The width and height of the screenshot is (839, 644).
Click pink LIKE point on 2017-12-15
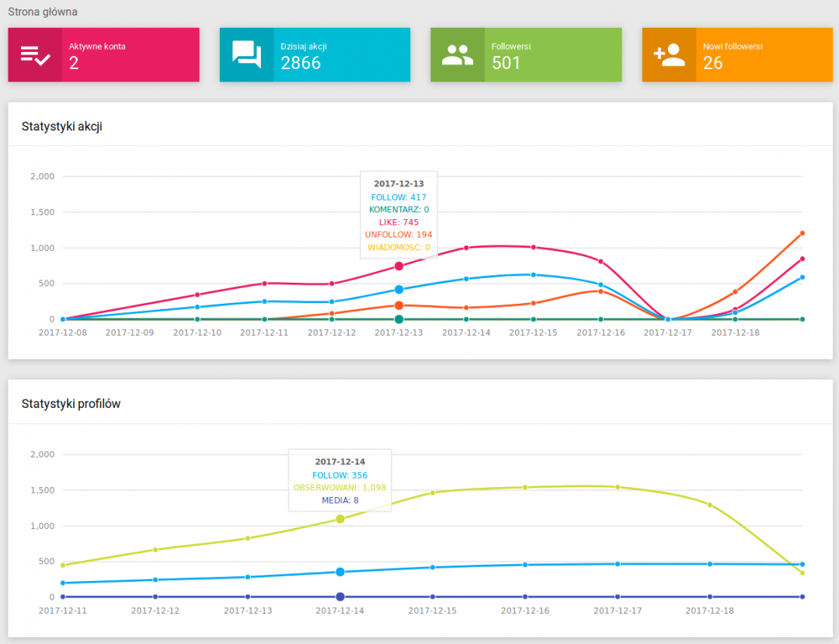point(533,247)
